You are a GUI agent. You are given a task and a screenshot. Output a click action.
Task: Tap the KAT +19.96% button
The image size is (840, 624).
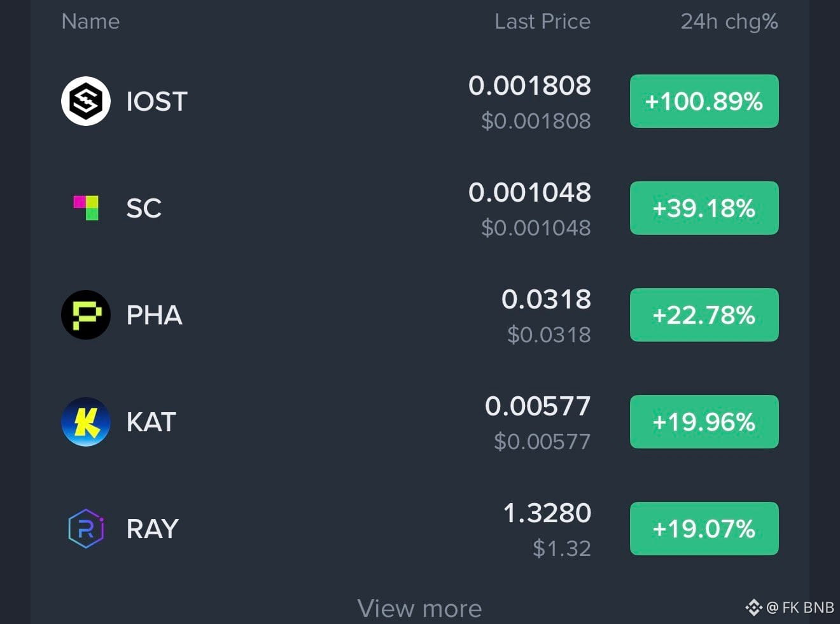[x=704, y=422]
